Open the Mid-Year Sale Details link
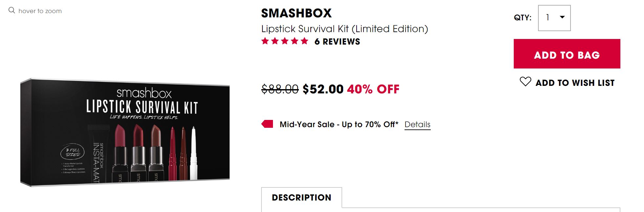 click(417, 125)
